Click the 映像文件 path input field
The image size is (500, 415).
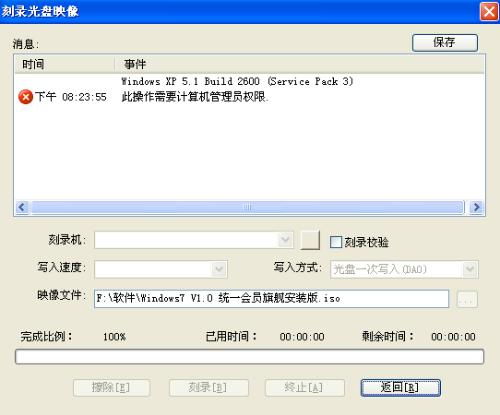point(271,299)
